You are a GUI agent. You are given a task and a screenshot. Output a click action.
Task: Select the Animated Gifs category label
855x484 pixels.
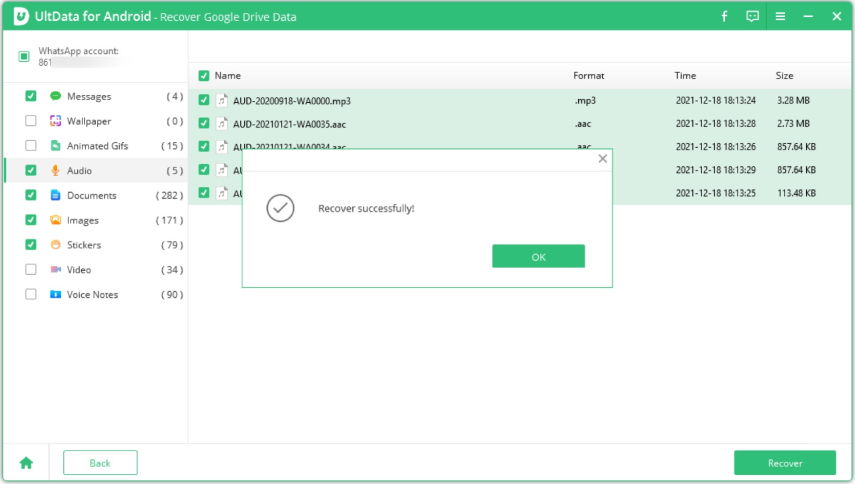point(98,146)
